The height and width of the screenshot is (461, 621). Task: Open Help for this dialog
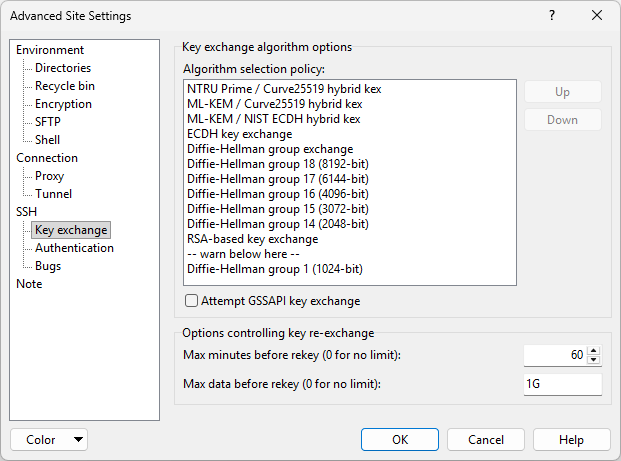(571, 440)
